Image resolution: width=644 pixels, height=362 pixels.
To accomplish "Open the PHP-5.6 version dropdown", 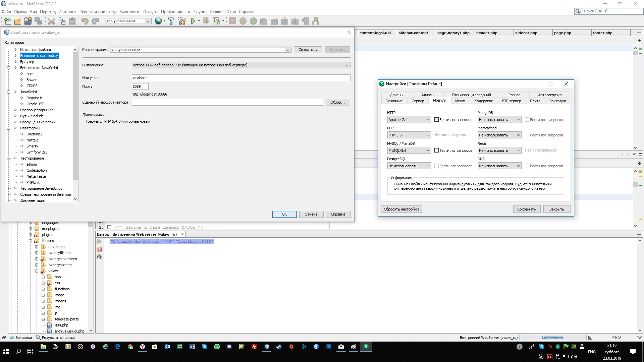I will (409, 135).
